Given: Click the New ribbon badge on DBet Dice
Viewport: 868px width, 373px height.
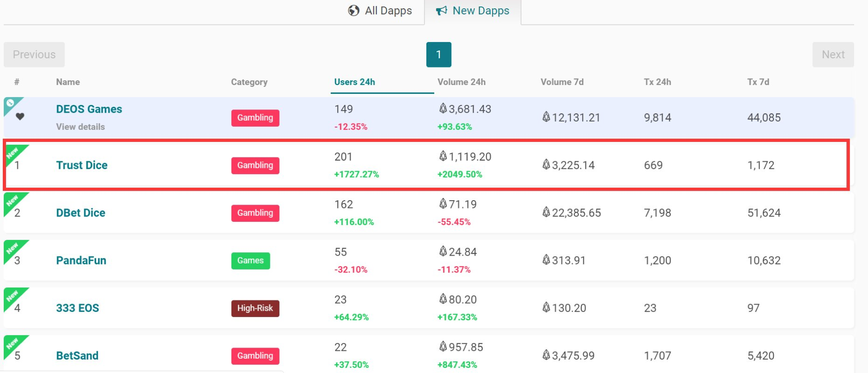Looking at the screenshot, I should tap(13, 201).
